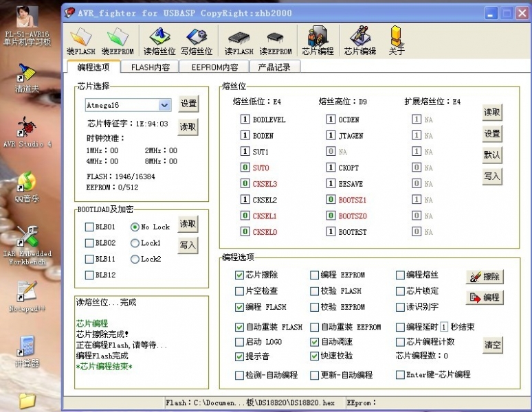Click 写入 button in fuse bits panel

tap(492, 176)
